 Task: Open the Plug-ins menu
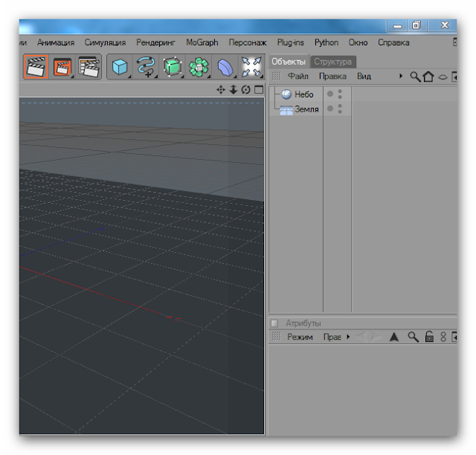291,42
